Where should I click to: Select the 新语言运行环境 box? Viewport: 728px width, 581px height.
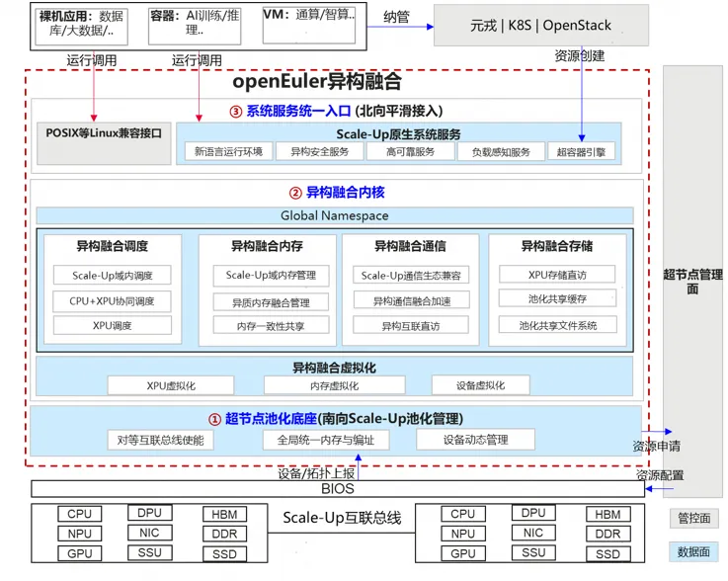228,151
